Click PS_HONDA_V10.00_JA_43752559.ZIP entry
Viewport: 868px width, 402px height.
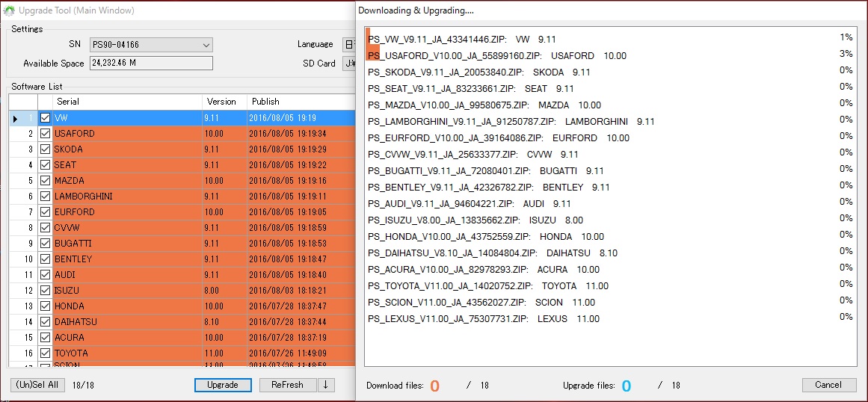pos(485,237)
